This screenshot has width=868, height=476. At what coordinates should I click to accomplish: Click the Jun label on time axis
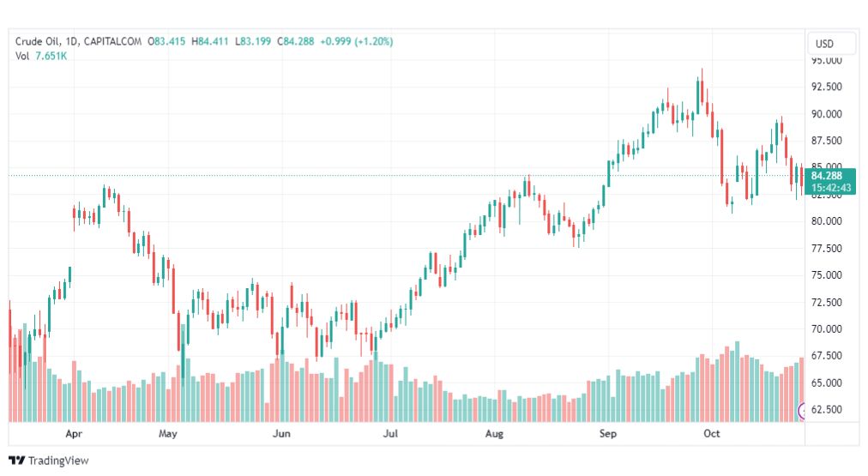pyautogui.click(x=282, y=434)
